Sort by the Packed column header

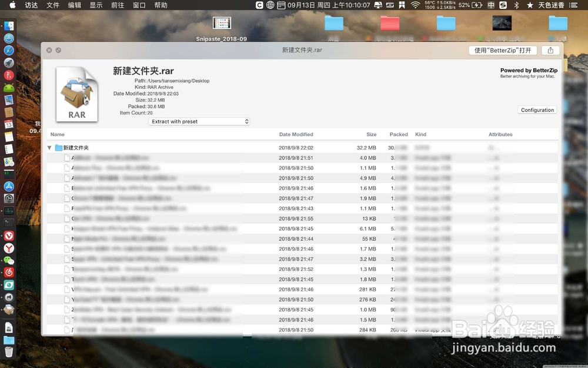(x=399, y=134)
